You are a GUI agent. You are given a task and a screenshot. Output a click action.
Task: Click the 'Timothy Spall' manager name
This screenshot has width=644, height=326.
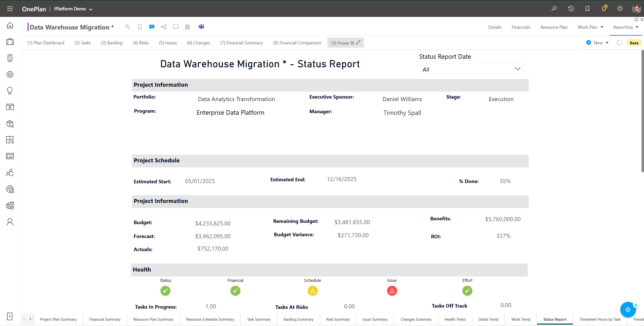coord(402,113)
